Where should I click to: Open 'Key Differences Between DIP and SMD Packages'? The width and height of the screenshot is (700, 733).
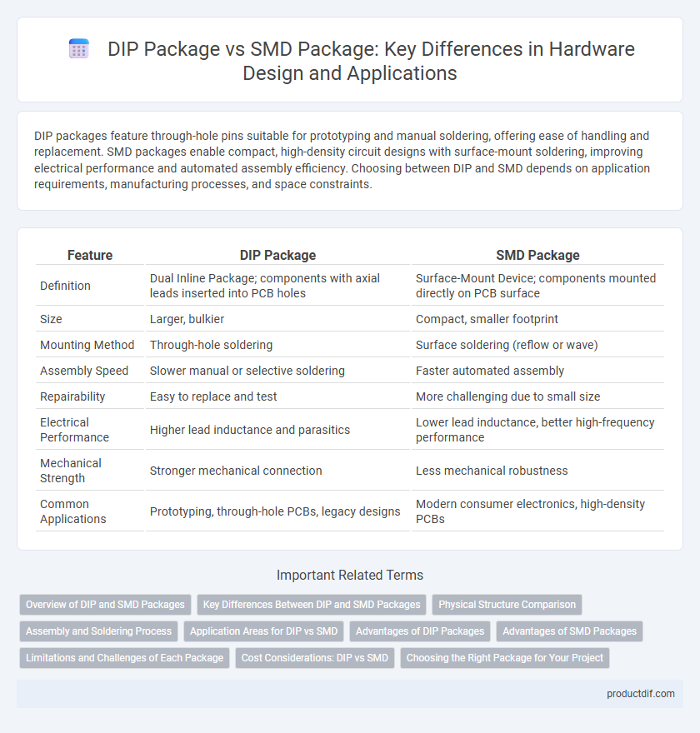312,605
